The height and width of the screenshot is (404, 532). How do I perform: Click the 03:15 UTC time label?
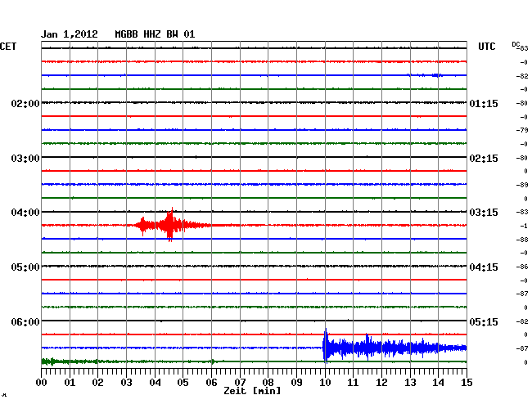(x=484, y=213)
